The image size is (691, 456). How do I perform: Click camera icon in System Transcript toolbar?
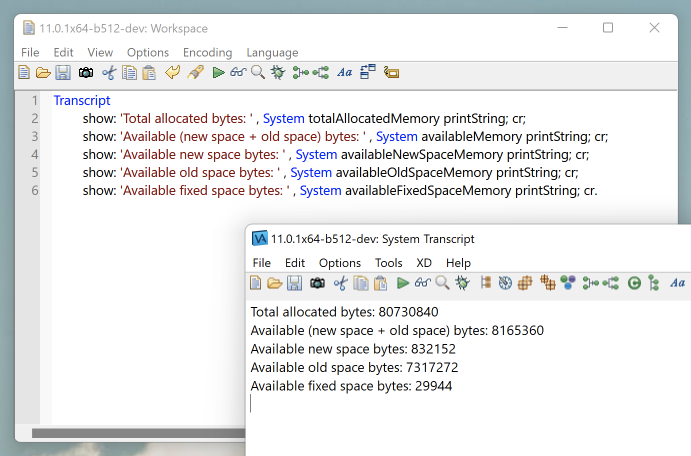pyautogui.click(x=317, y=283)
